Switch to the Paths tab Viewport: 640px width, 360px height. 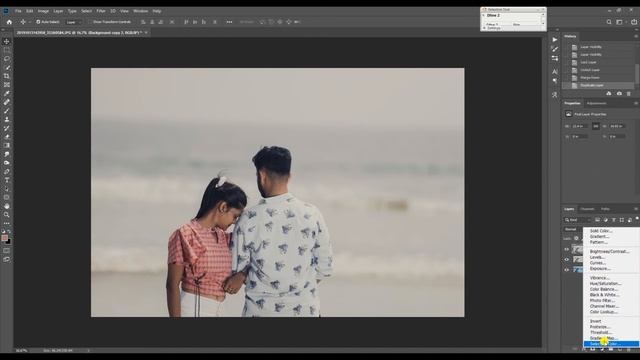[x=605, y=209]
